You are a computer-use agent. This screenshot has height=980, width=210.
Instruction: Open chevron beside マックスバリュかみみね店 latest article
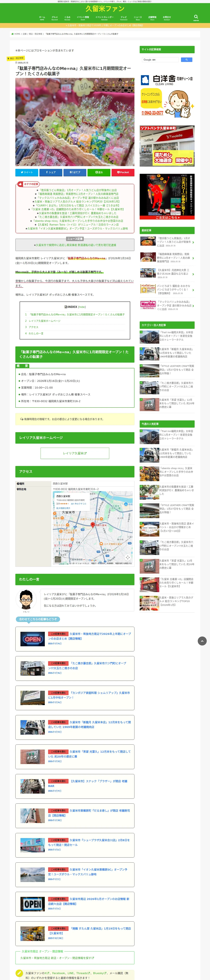point(193,306)
